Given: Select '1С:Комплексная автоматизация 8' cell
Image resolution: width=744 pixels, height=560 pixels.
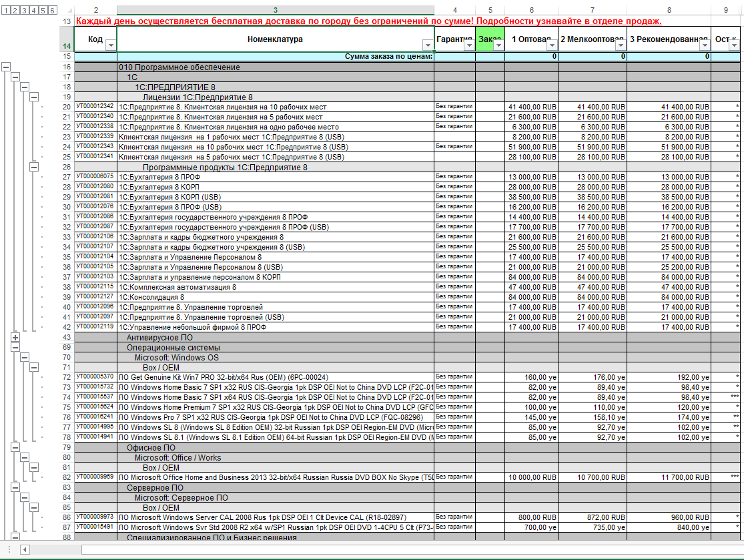Looking at the screenshot, I should point(275,287).
